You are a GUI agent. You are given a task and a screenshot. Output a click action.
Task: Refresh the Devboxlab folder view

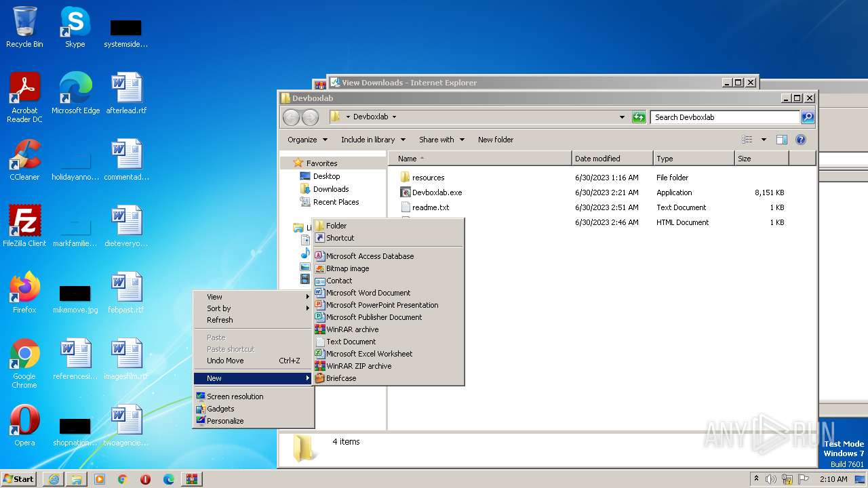pyautogui.click(x=639, y=117)
